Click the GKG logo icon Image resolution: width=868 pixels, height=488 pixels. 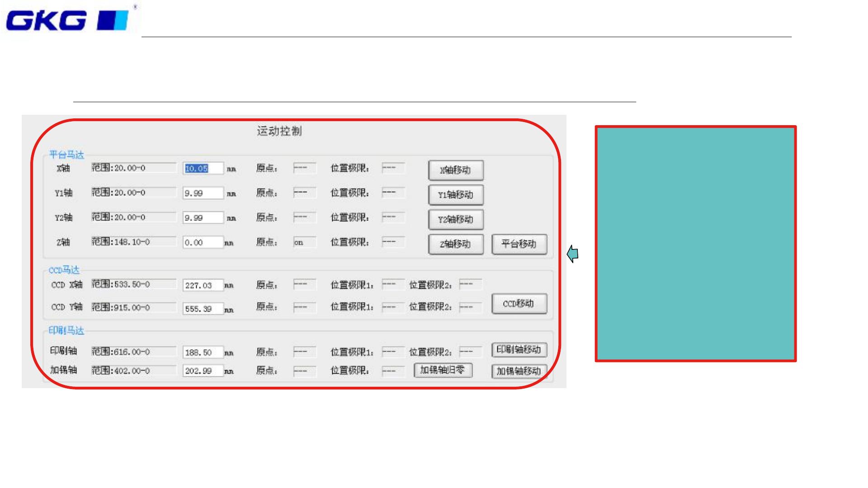[x=68, y=20]
